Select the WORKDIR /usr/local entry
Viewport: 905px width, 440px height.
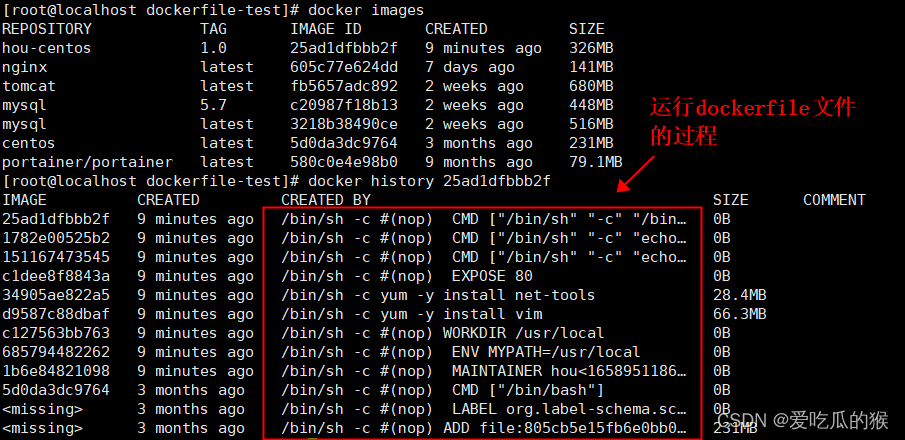(x=443, y=334)
